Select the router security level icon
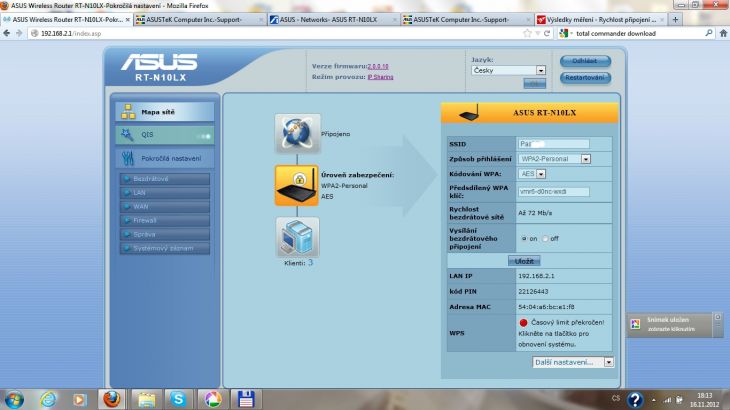This screenshot has width=730, height=410. [x=297, y=185]
